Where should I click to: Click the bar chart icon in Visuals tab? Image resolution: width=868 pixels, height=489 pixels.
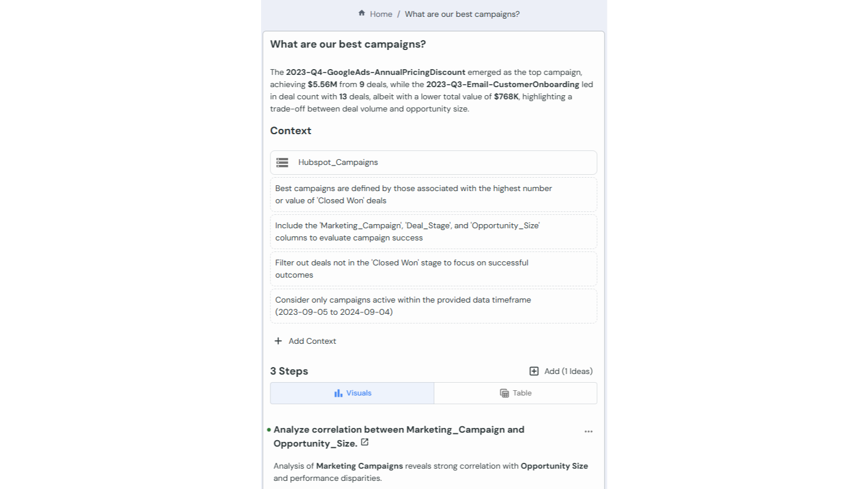[x=338, y=393]
